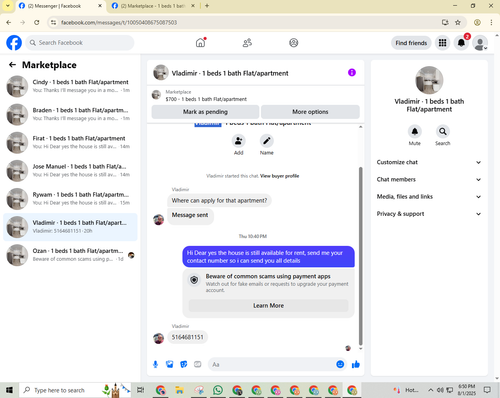Edit the chat Name pencil icon

point(267,141)
